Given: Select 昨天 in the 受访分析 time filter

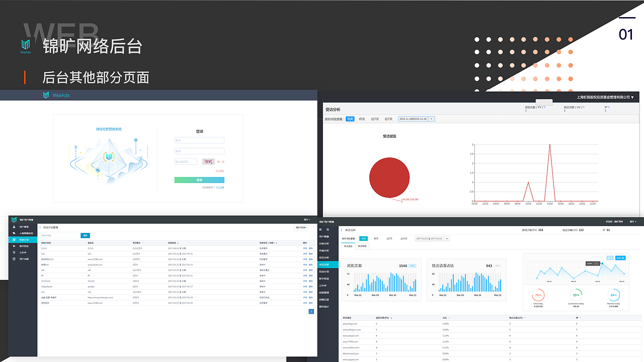Looking at the screenshot, I should pos(362,119).
